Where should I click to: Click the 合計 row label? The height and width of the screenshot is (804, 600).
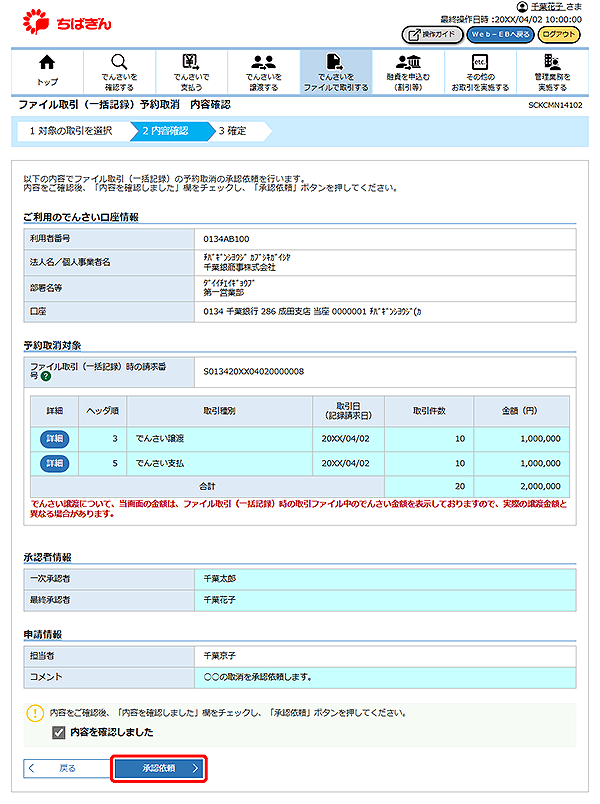click(207, 486)
